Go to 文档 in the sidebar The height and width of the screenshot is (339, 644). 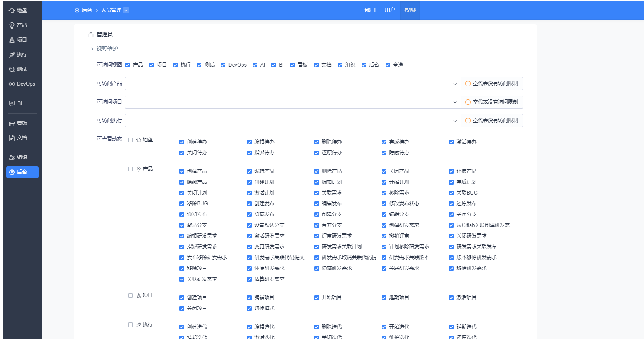click(18, 138)
